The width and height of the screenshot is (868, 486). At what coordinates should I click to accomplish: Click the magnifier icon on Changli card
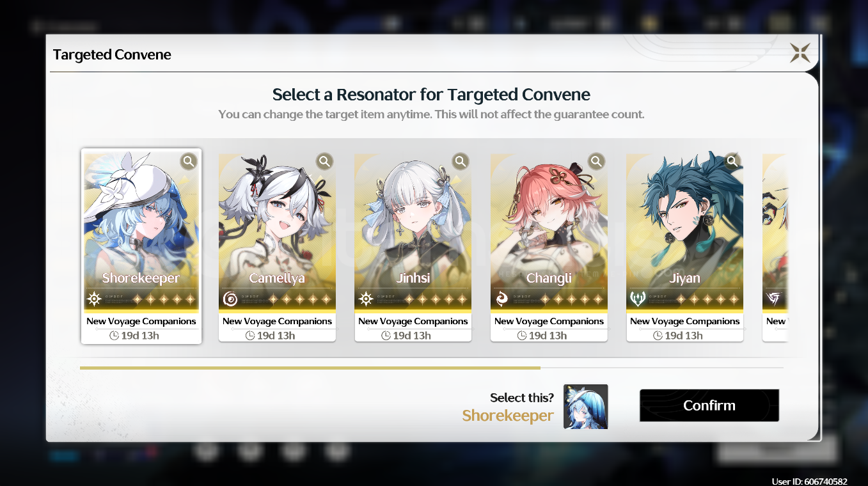[x=596, y=161]
